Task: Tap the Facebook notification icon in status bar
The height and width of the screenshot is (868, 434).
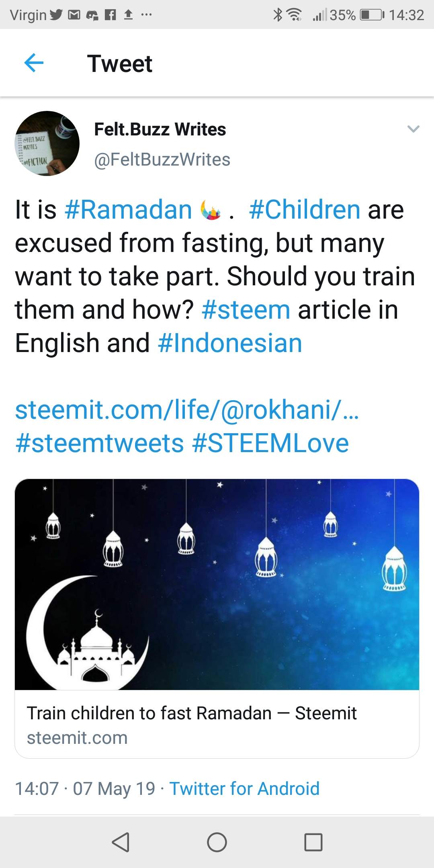Action: [110, 15]
